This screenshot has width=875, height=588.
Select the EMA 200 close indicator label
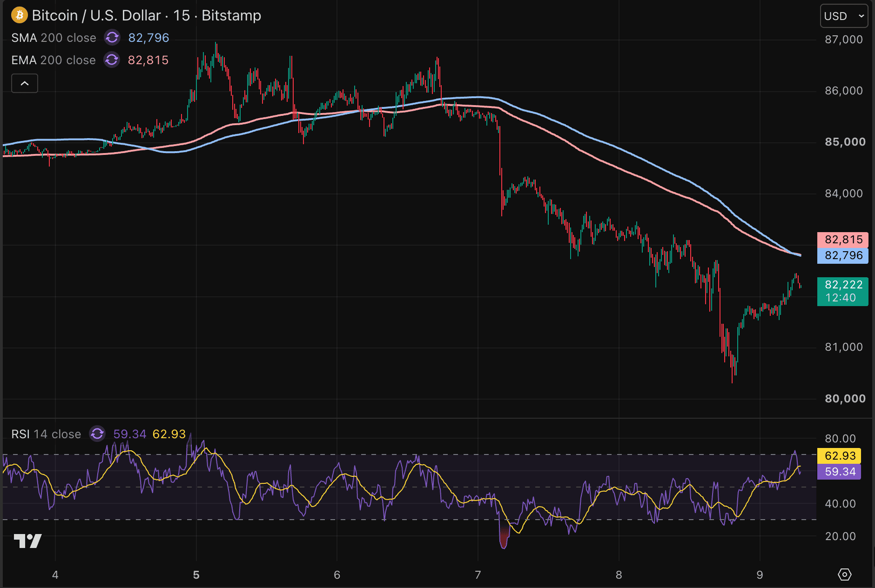tap(54, 60)
